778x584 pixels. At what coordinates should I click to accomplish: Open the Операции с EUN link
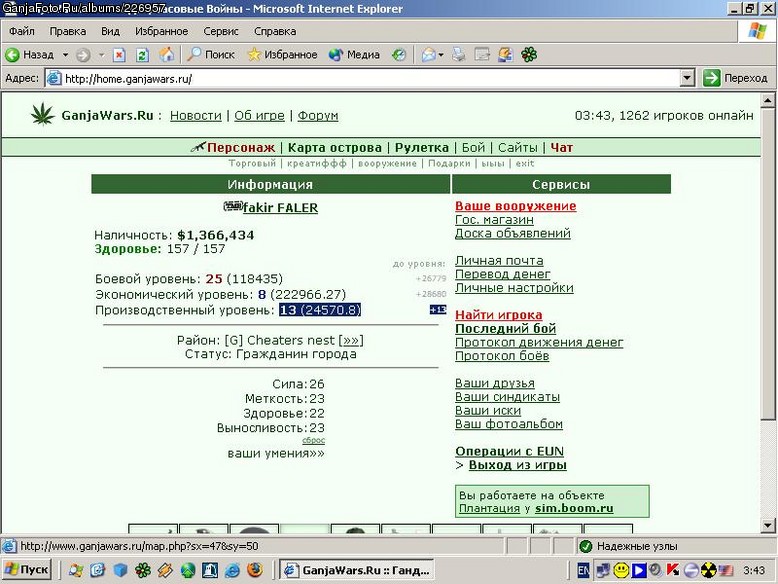[x=509, y=451]
